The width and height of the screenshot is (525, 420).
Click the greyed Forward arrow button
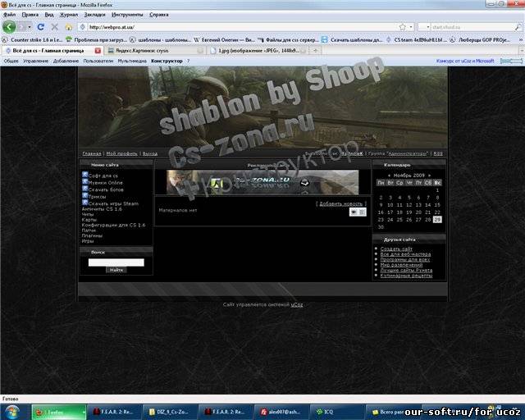click(22, 27)
